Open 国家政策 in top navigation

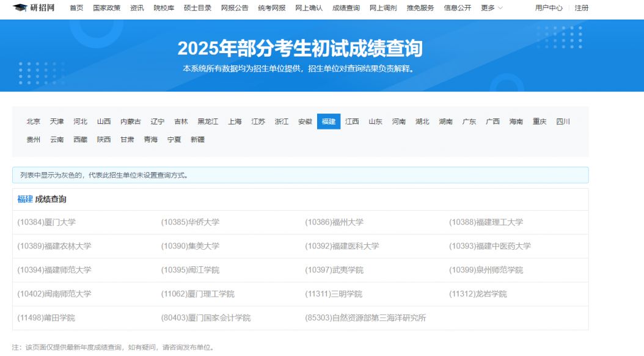click(x=107, y=8)
